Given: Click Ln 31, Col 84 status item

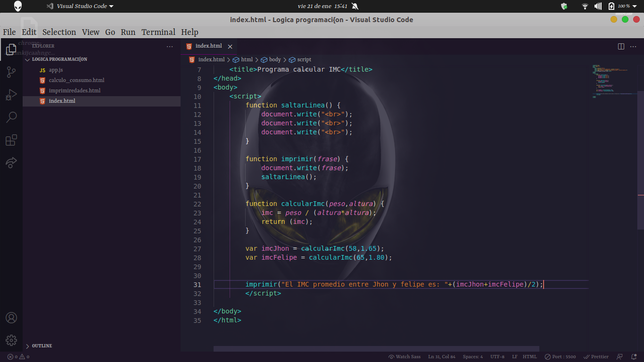Looking at the screenshot, I should click(x=442, y=357).
